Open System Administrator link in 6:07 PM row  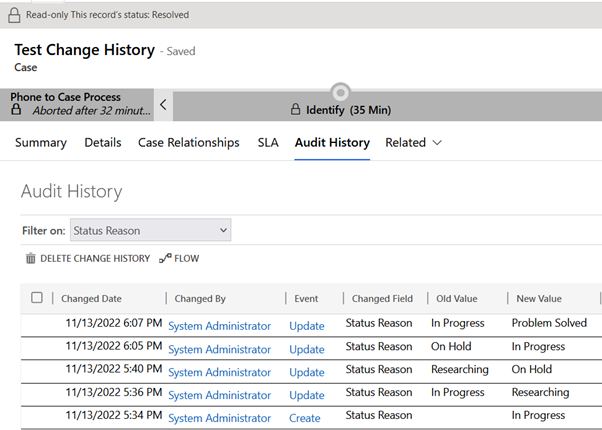coord(219,326)
